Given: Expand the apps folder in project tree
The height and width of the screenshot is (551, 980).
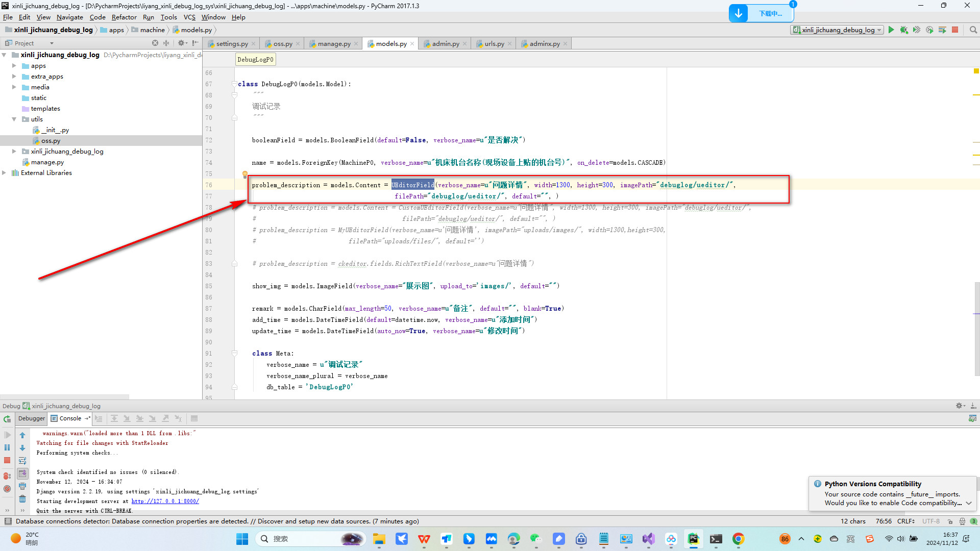Looking at the screenshot, I should 15,65.
